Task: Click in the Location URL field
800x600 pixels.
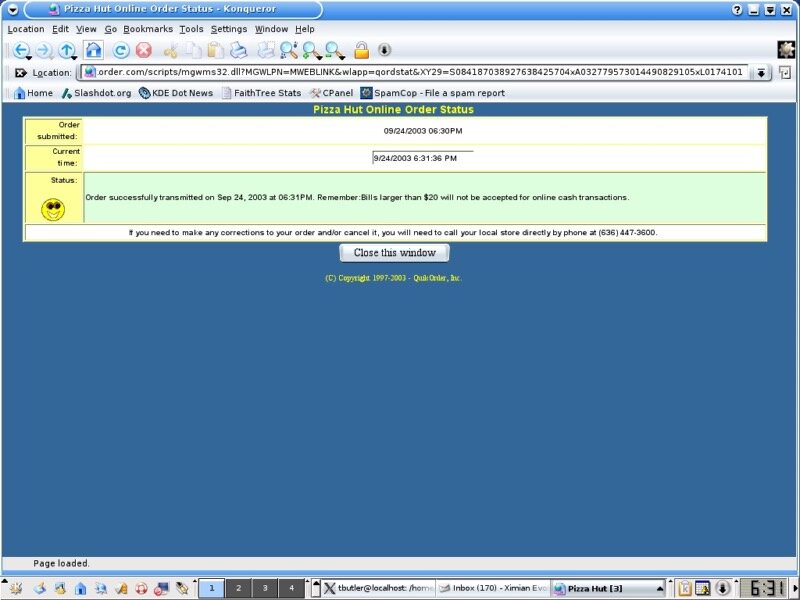Action: pyautogui.click(x=414, y=72)
